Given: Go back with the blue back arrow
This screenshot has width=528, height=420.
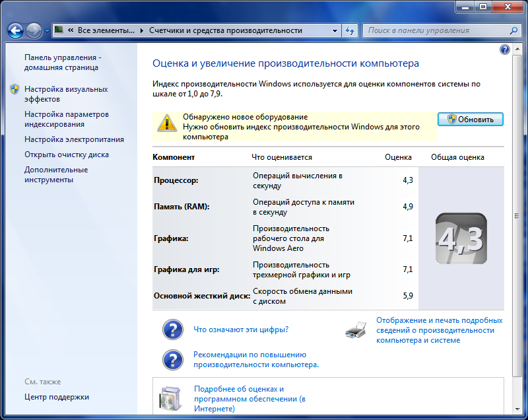Looking at the screenshot, I should (x=15, y=30).
